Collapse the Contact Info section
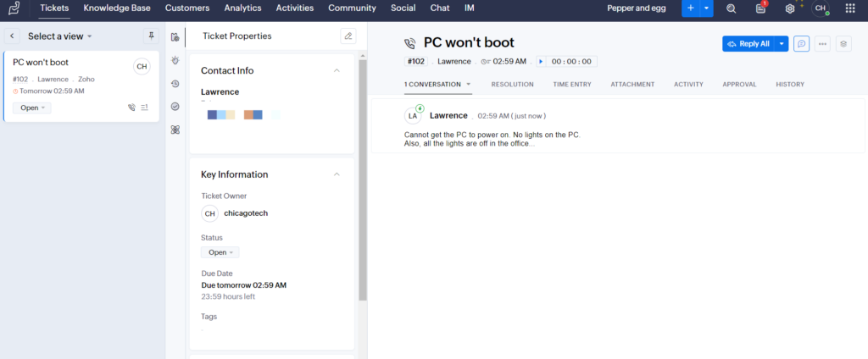This screenshot has height=359, width=868. [x=337, y=70]
